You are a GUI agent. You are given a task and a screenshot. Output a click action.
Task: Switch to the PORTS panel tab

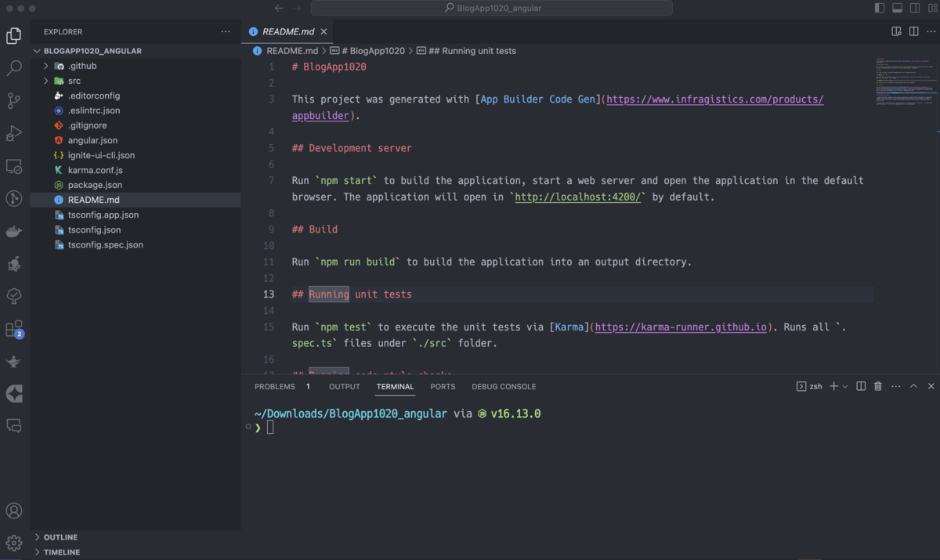[443, 387]
